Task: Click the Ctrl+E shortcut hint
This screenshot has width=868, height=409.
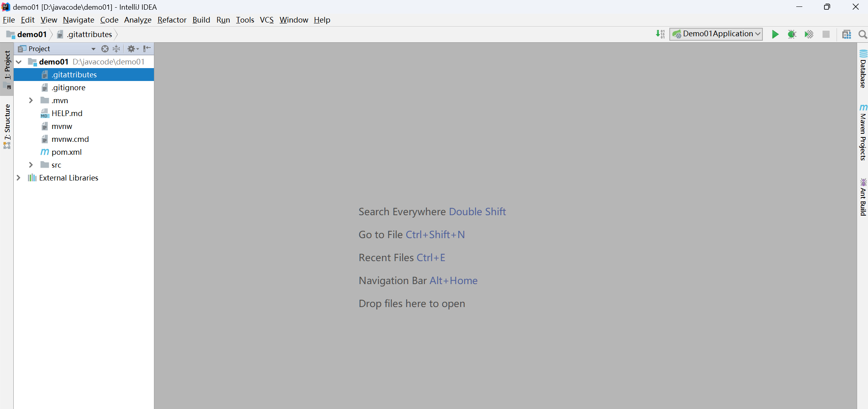Action: pyautogui.click(x=431, y=257)
